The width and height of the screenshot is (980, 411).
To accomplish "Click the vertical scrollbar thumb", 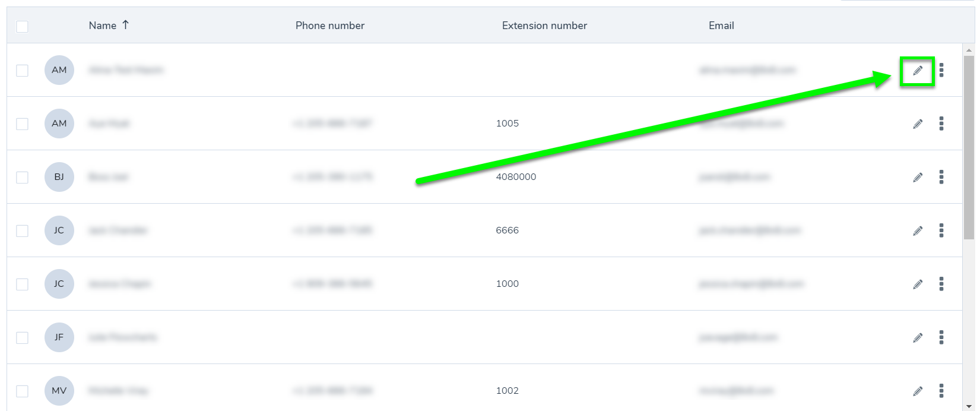I will pyautogui.click(x=969, y=147).
